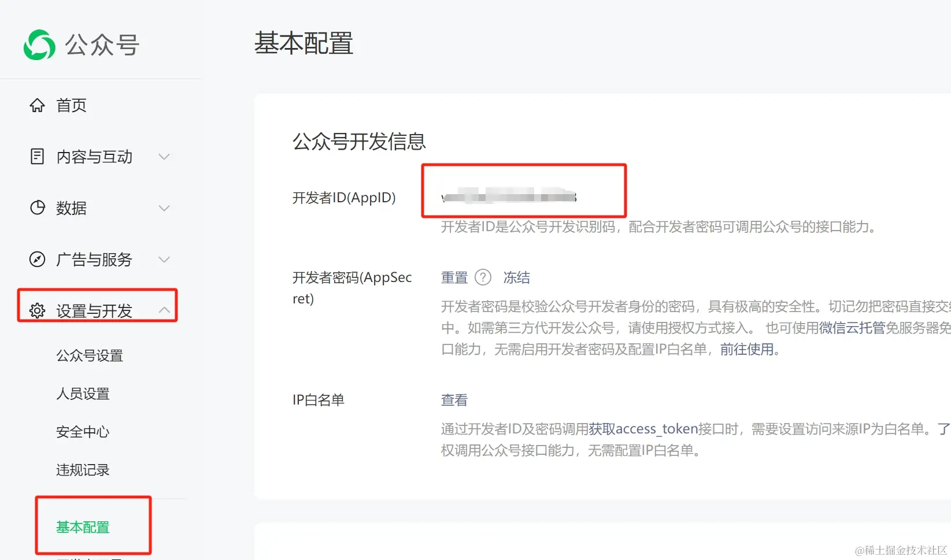Click 查看 under IP白名单
951x560 pixels.
point(454,399)
